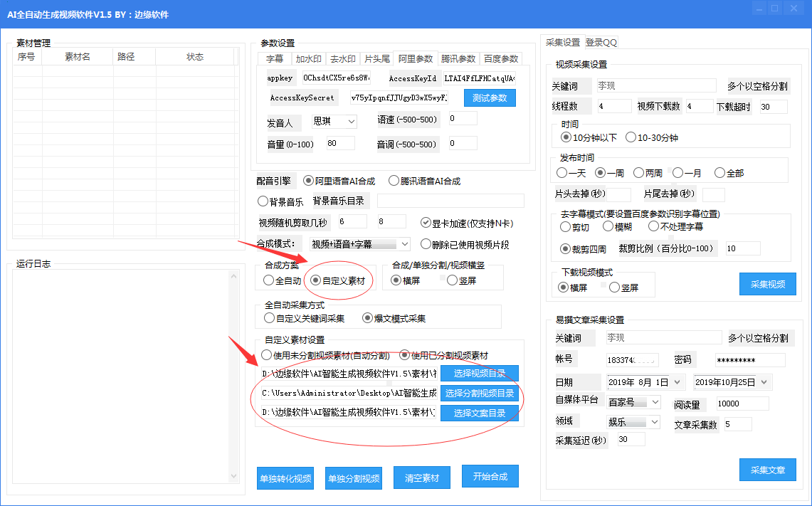Select 不处理字幕 radio button
Screen dimensions: 812x506
pyautogui.click(x=676, y=226)
